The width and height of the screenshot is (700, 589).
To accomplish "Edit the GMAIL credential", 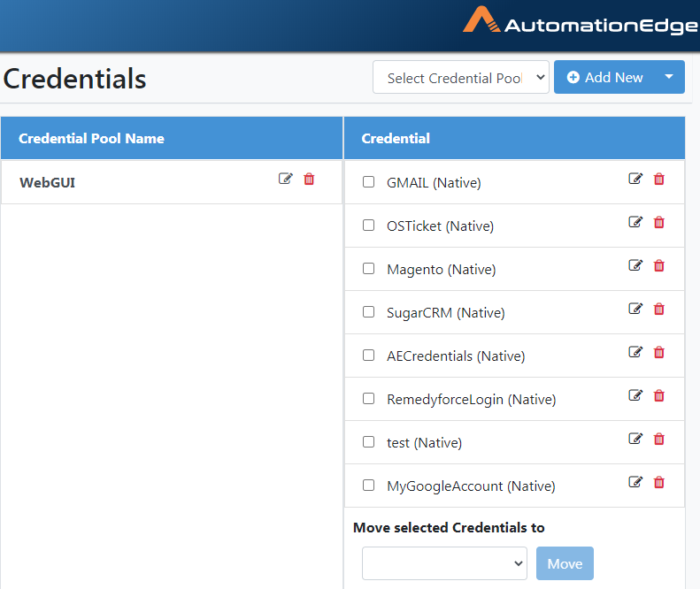I will [x=635, y=179].
